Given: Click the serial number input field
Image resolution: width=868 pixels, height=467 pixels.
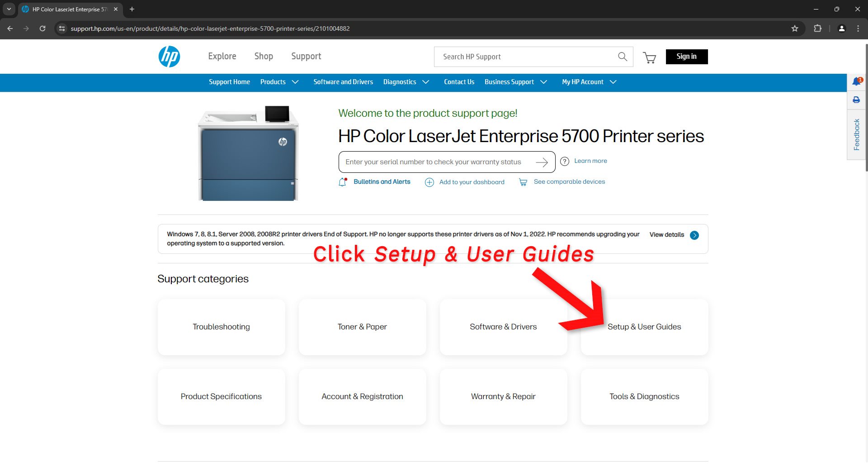Looking at the screenshot, I should point(434,162).
